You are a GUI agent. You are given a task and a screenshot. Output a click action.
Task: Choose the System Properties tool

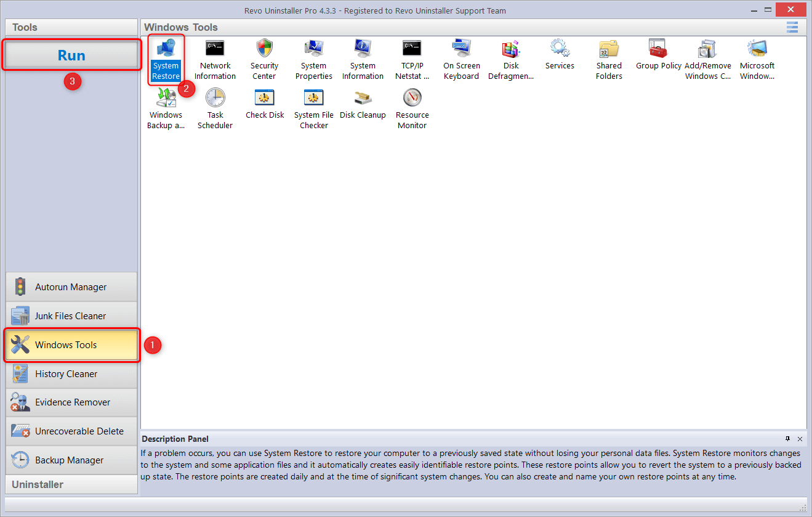(314, 60)
